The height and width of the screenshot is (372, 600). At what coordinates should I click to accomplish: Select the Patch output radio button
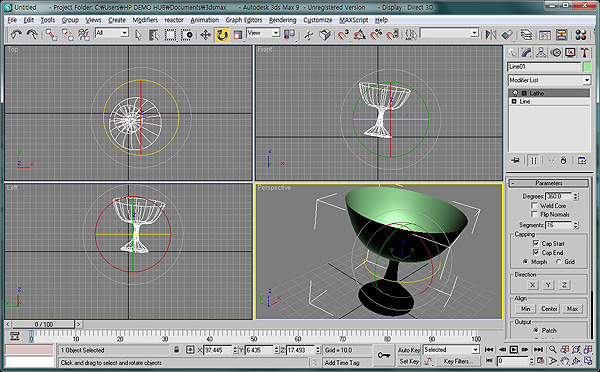[x=536, y=330]
